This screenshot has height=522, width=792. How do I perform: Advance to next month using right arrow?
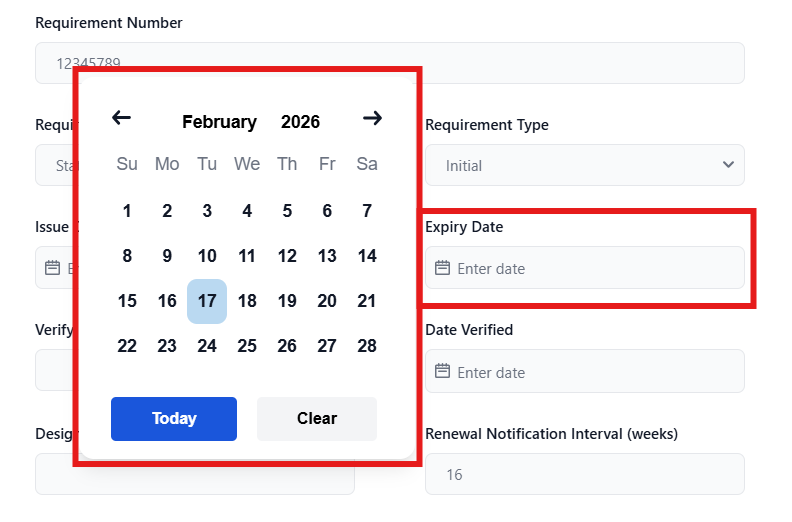point(372,118)
